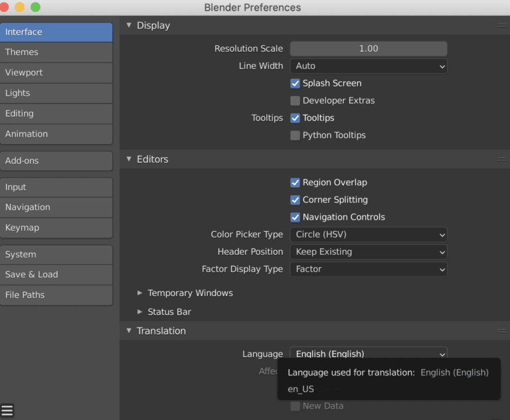510x420 pixels.
Task: Enable Developer Extras
Action: (x=295, y=101)
